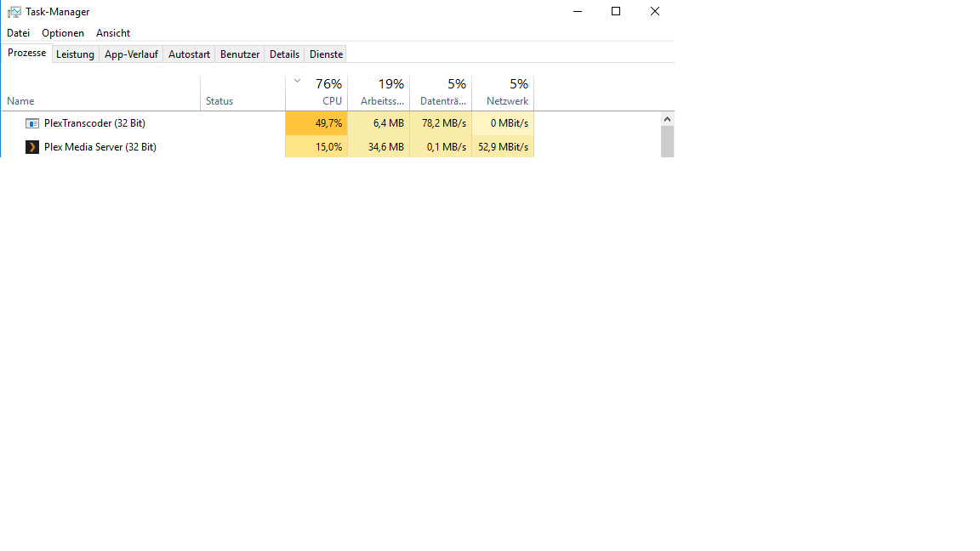
Task: Minimize the Task-Manager window
Action: tap(578, 11)
